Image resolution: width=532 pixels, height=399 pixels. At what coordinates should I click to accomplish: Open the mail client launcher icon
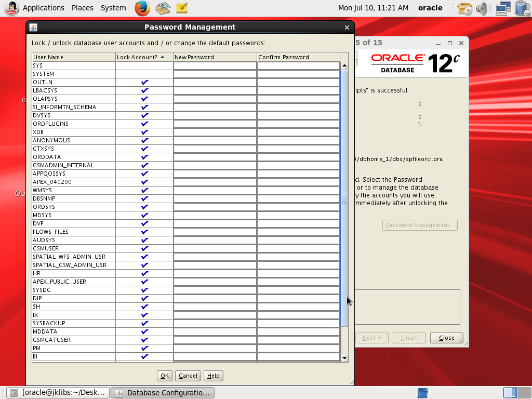163,8
